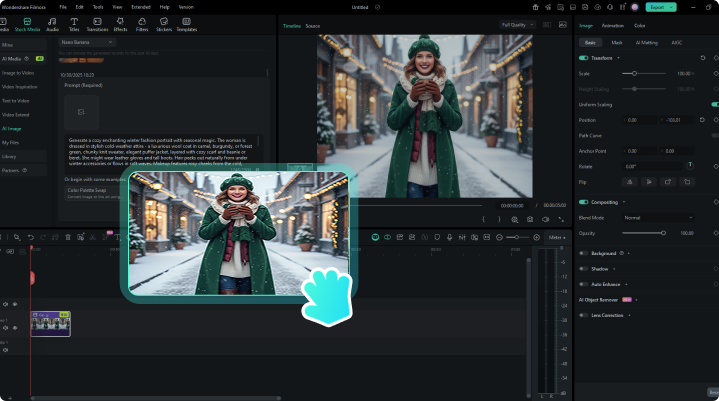Open the File menu

click(x=63, y=7)
